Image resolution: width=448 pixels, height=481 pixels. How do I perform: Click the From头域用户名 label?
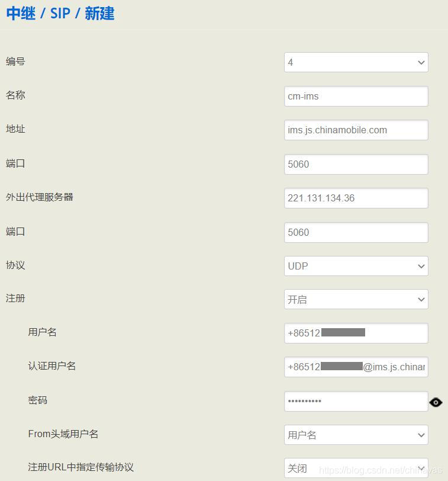tap(63, 434)
